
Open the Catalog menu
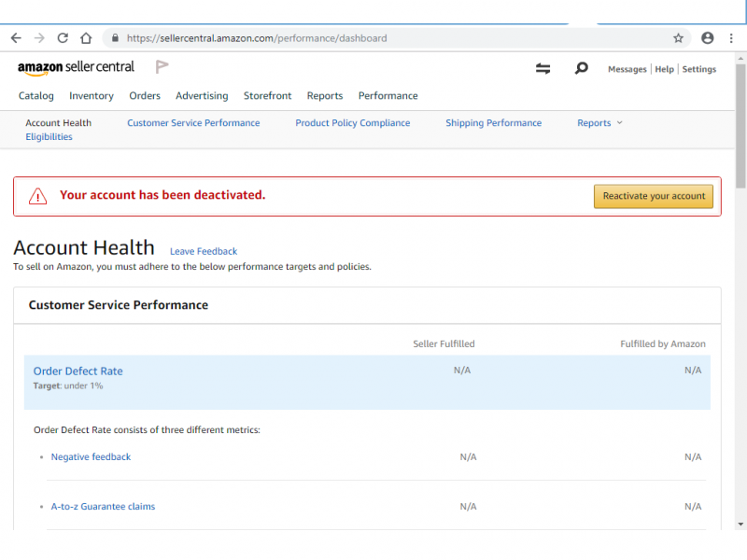coord(36,96)
